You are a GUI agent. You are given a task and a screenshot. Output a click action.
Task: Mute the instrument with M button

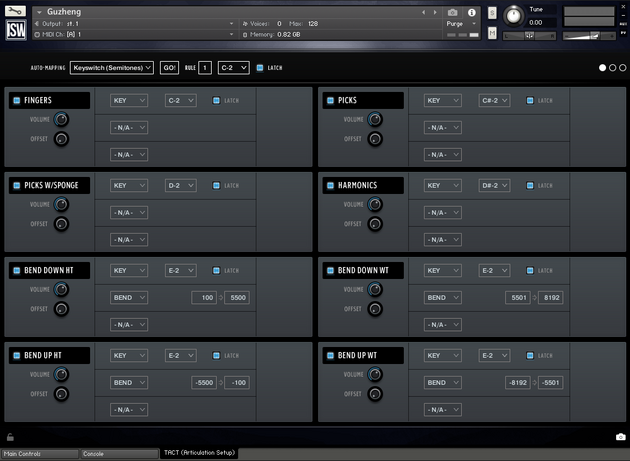tap(492, 33)
